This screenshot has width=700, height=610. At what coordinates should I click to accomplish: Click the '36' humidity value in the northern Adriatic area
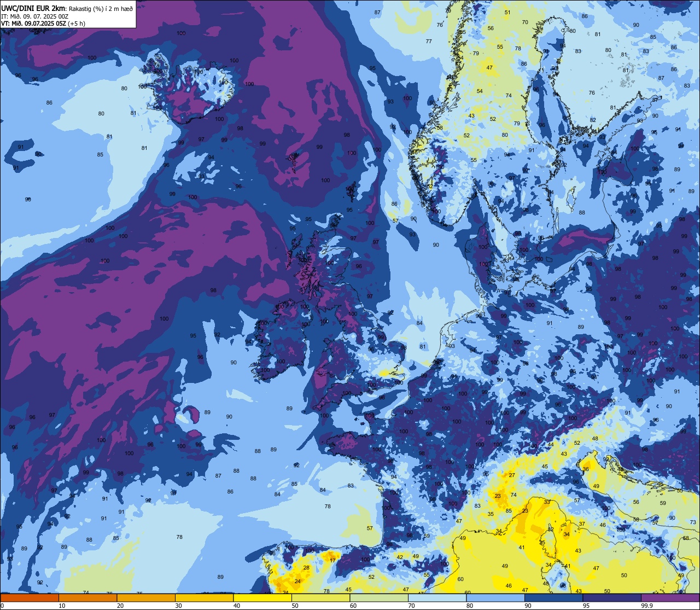[586, 469]
